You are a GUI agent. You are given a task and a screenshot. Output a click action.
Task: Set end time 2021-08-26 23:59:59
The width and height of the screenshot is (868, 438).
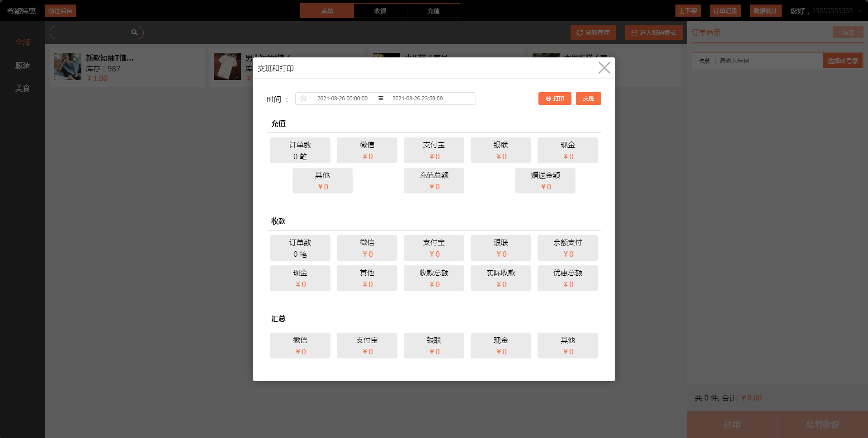tap(417, 99)
